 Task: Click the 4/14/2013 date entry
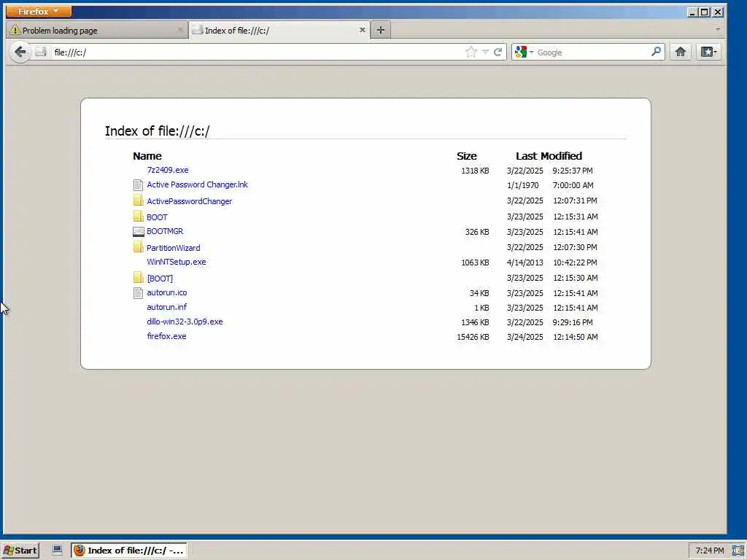coord(525,262)
